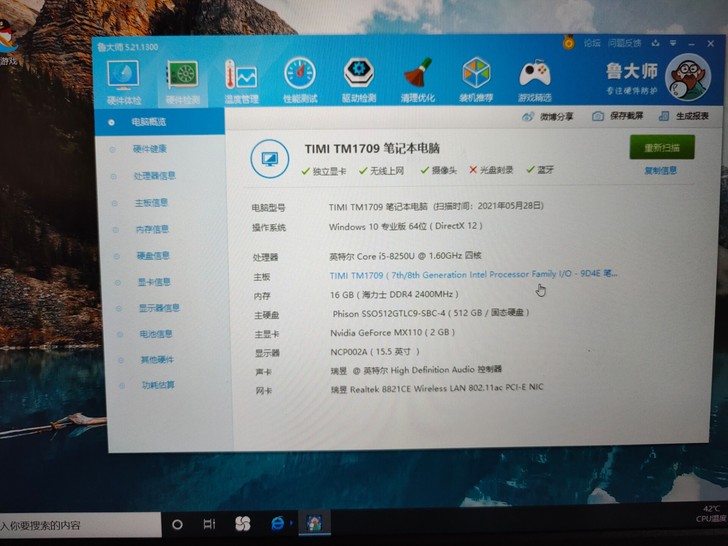Open the 装机推荐 cube icon

click(476, 79)
